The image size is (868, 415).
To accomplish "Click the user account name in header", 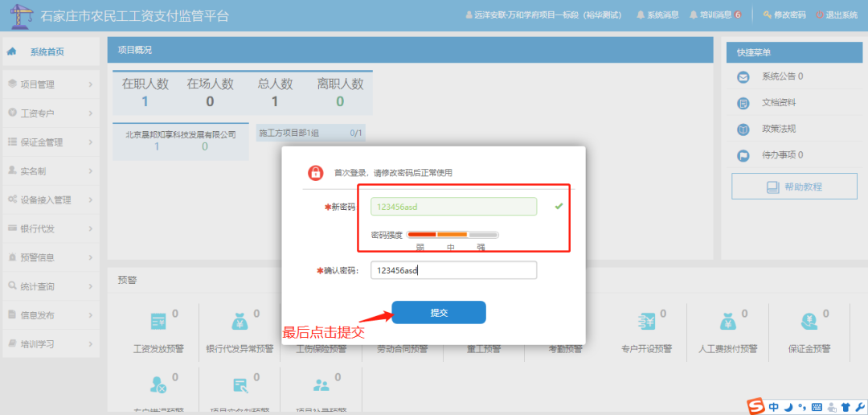I will click(x=543, y=15).
